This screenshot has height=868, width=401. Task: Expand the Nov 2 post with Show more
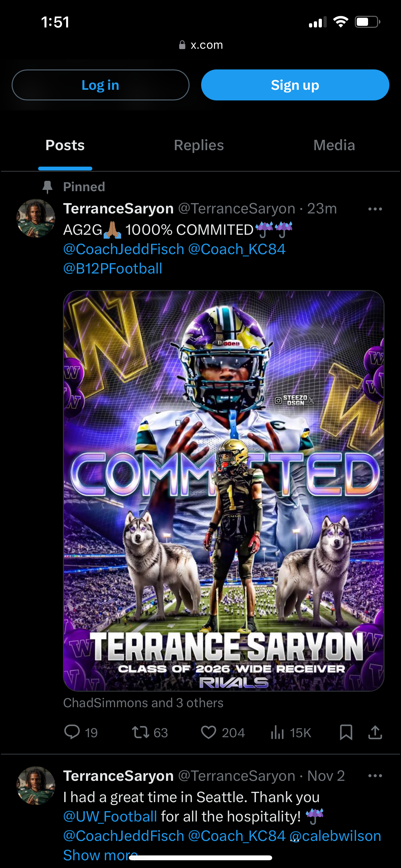[100, 855]
